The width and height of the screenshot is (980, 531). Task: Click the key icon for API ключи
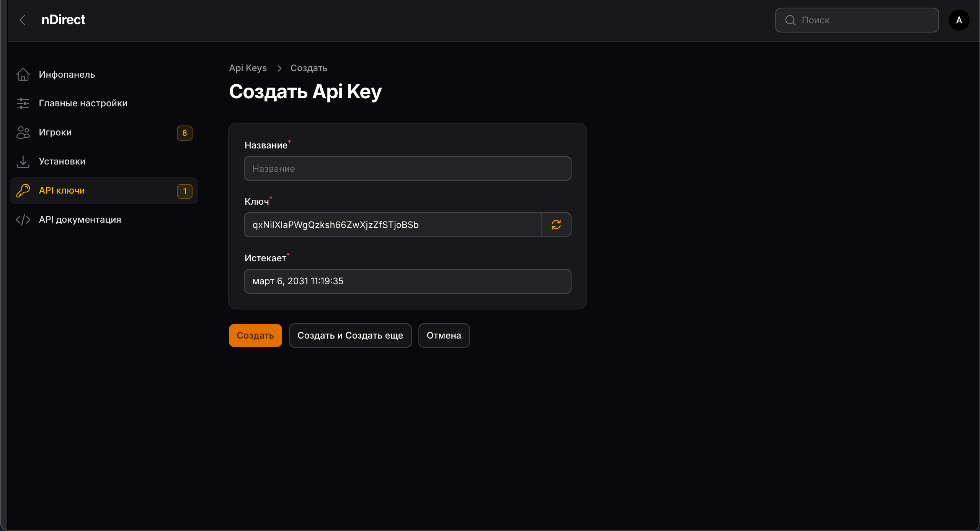click(23, 191)
